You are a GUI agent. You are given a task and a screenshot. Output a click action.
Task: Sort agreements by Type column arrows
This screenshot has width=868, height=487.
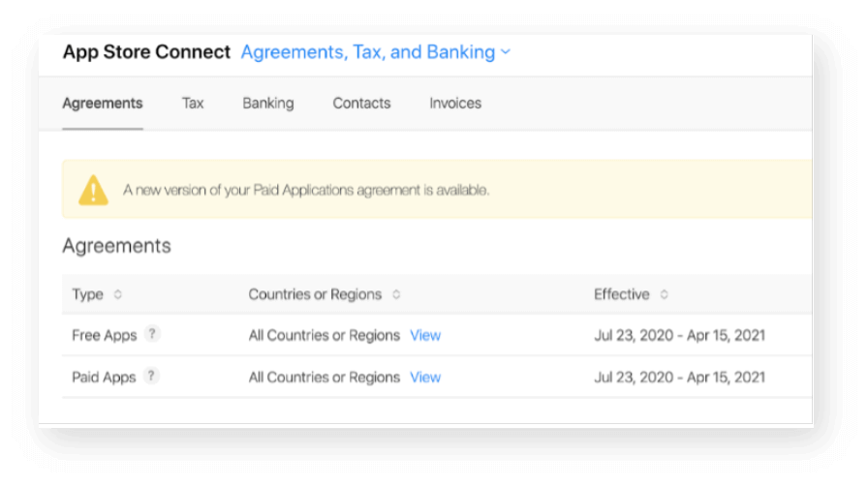point(118,294)
